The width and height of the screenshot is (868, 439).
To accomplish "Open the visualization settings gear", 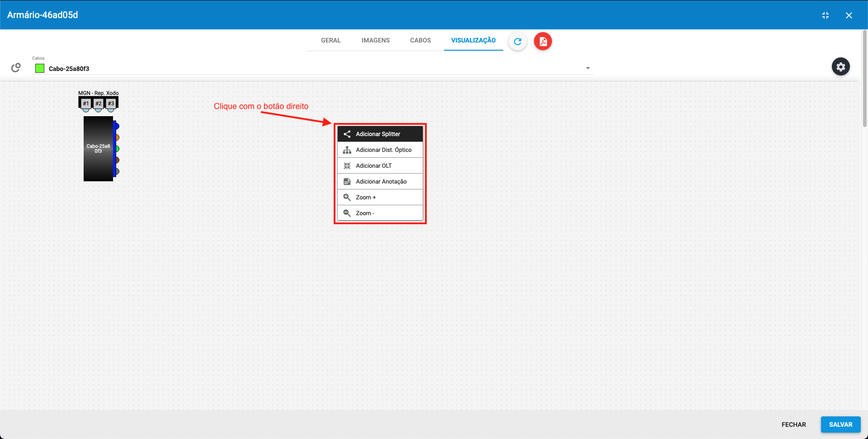I will pyautogui.click(x=841, y=66).
